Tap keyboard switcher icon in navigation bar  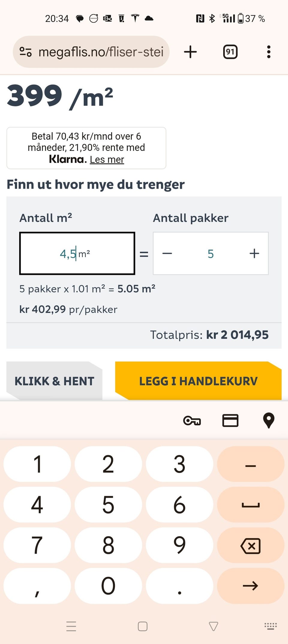(270, 626)
